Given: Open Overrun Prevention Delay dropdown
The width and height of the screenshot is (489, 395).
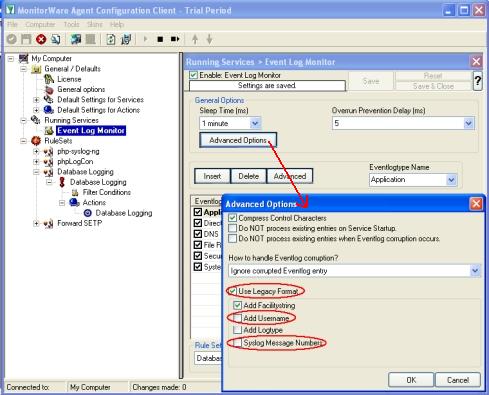Looking at the screenshot, I should click(x=468, y=123).
